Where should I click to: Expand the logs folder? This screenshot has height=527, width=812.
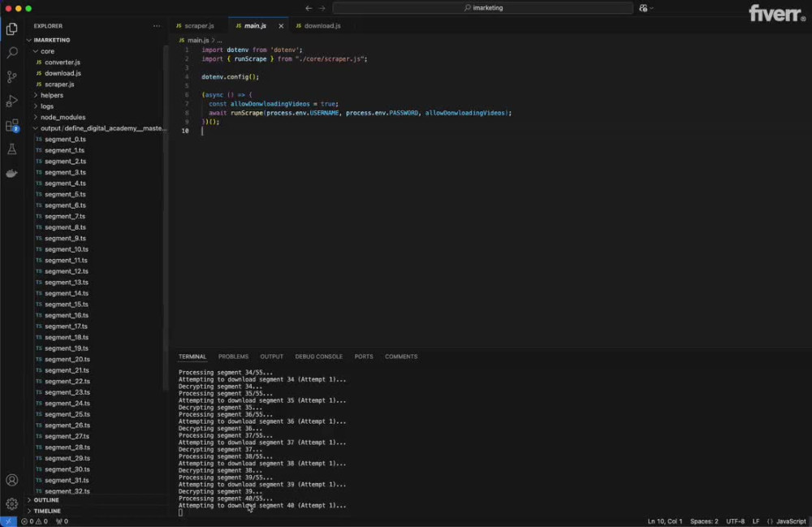point(97,106)
